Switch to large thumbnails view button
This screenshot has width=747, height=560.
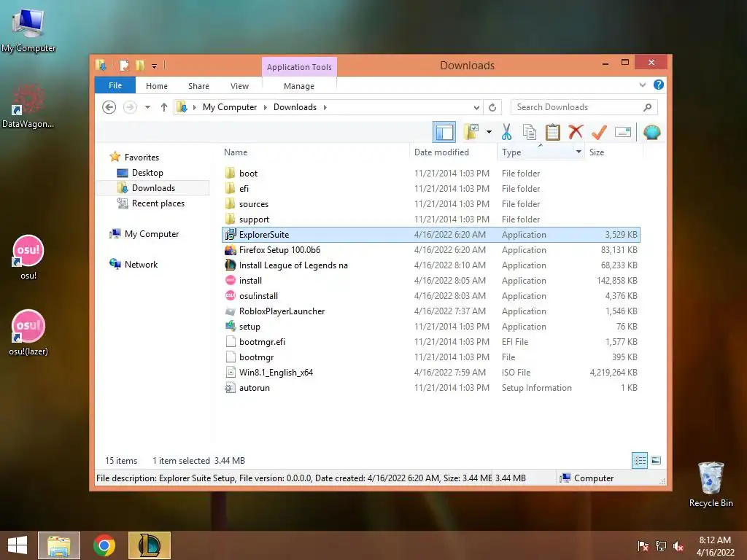tap(656, 460)
